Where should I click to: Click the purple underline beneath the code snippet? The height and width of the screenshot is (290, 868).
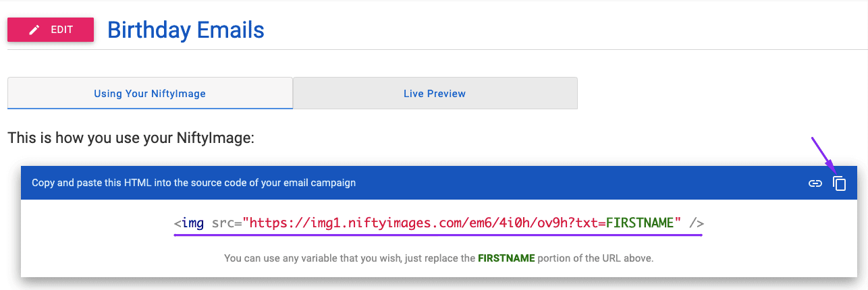[x=439, y=235]
